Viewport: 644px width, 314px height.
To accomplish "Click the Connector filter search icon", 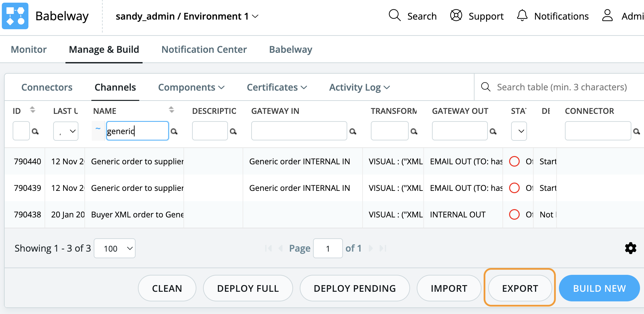I will 637,131.
